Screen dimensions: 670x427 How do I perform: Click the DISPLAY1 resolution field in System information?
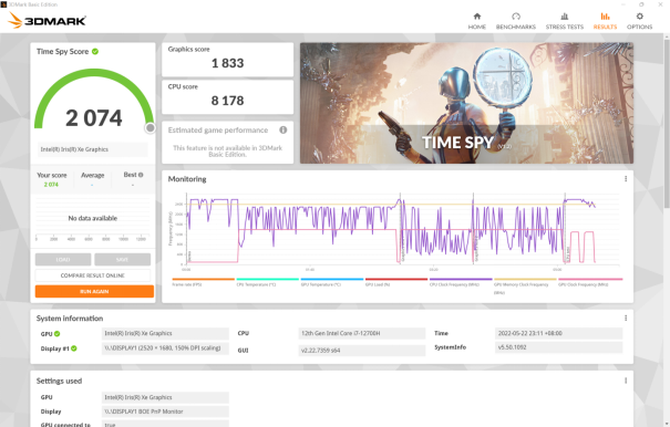(x=165, y=348)
